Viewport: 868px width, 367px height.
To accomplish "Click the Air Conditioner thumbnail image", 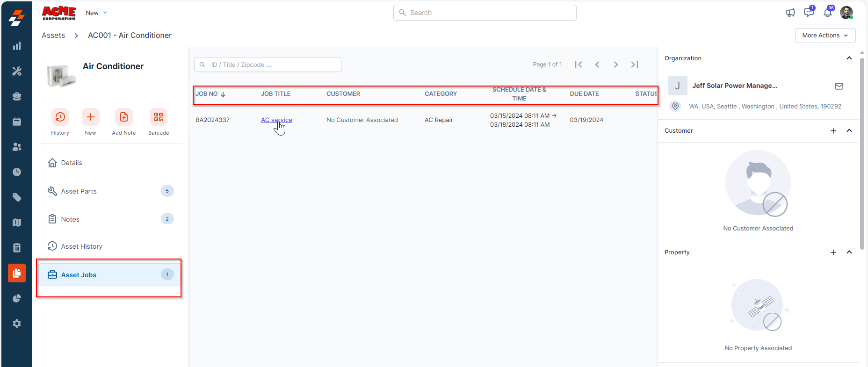I will 61,75.
